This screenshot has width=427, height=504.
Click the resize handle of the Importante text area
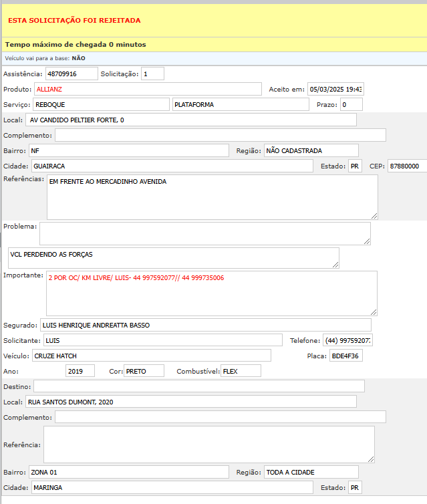[x=374, y=311]
